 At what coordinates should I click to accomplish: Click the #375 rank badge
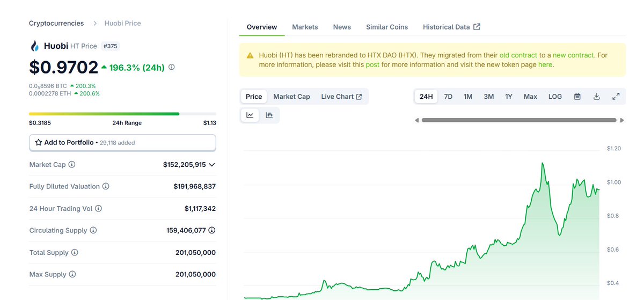[x=110, y=46]
